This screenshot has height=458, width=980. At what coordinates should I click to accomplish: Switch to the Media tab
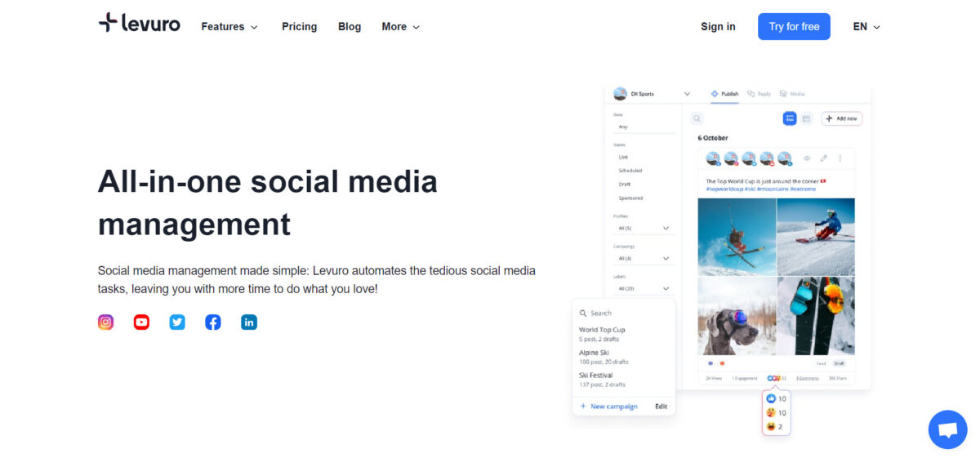[792, 94]
